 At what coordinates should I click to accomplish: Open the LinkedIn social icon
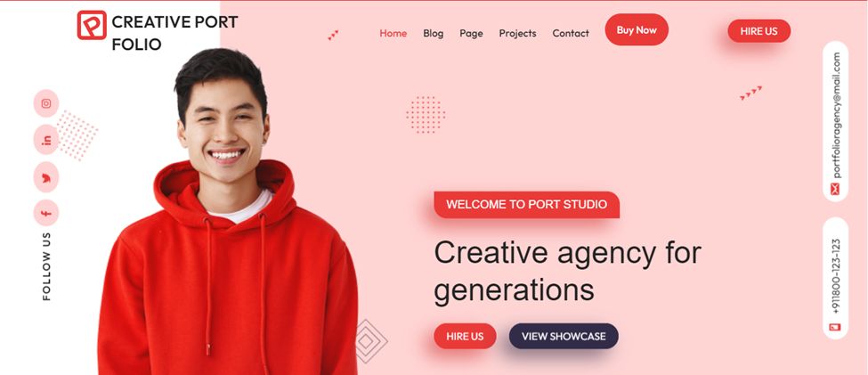tap(46, 140)
